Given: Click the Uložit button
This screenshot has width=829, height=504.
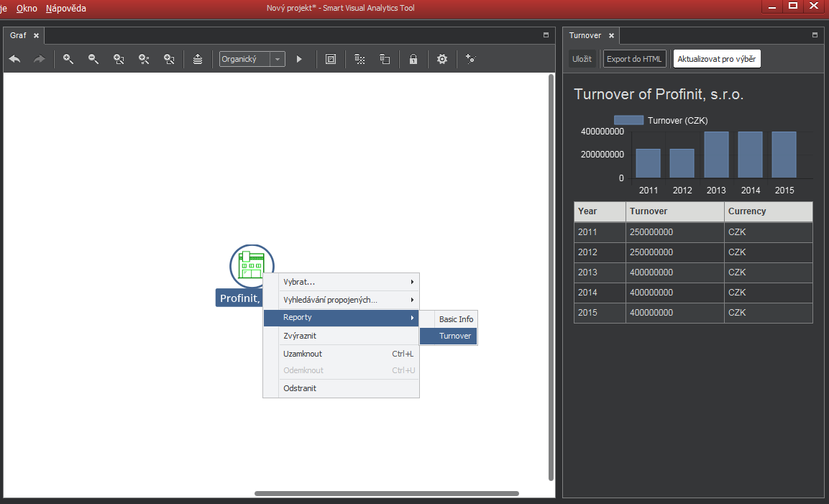Looking at the screenshot, I should [x=582, y=59].
